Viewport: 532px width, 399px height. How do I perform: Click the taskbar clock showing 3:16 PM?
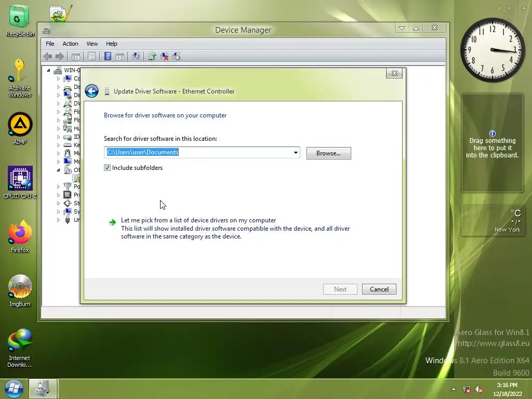pyautogui.click(x=507, y=390)
